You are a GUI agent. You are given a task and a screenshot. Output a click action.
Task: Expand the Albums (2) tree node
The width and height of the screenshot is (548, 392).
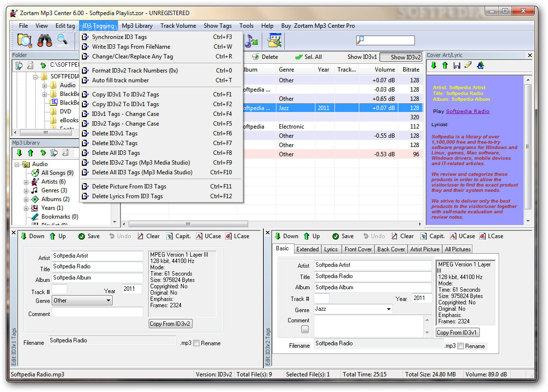point(26,200)
